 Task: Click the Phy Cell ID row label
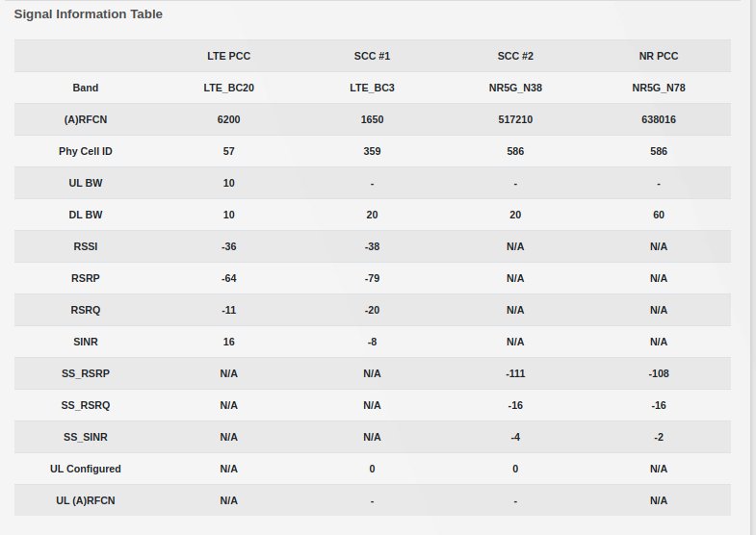[86, 151]
